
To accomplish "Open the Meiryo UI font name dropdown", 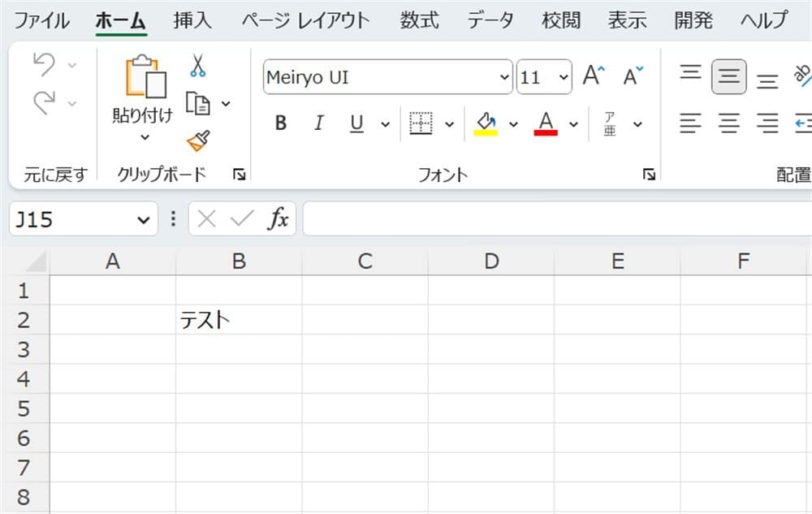I will pos(503,78).
